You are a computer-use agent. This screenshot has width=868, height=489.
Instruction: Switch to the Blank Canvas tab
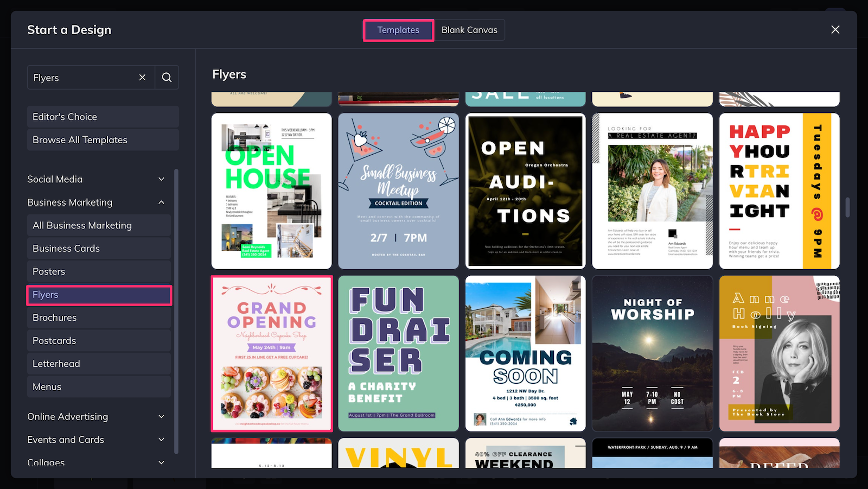tap(469, 30)
